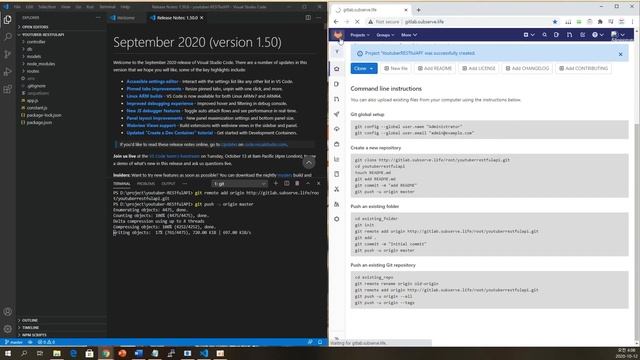Image resolution: width=640 pixels, height=360 pixels.
Task: Open CI/CD rocket icon in GitLab sidebar
Action: point(337,114)
